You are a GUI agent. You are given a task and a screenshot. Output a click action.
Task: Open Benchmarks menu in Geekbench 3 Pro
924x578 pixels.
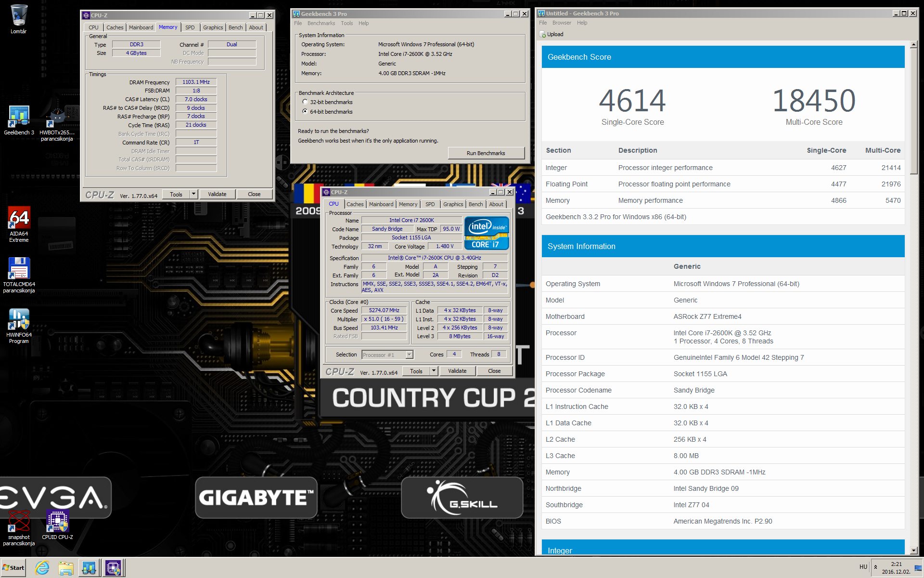[x=321, y=23]
